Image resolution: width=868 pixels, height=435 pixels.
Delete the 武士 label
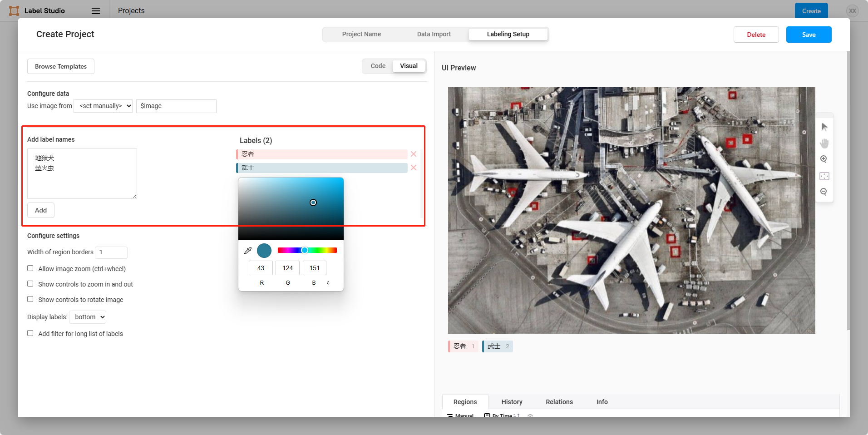coord(414,168)
